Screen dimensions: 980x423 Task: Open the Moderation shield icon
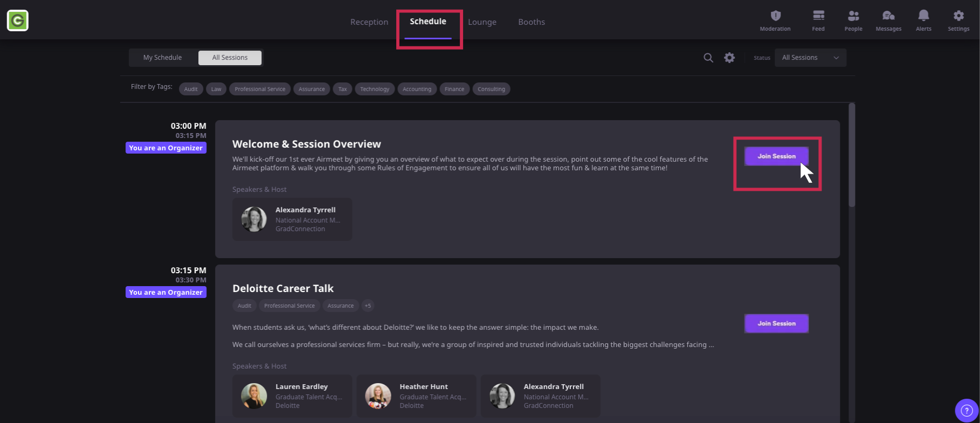point(775,20)
